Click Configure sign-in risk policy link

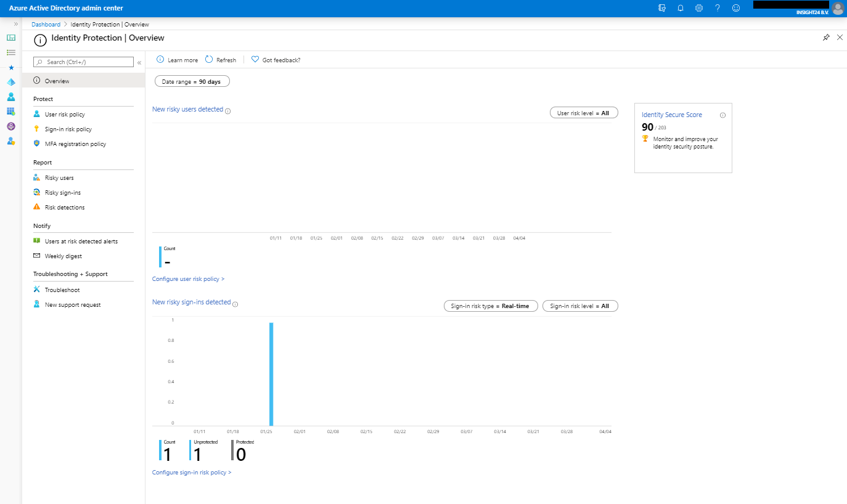click(x=192, y=472)
